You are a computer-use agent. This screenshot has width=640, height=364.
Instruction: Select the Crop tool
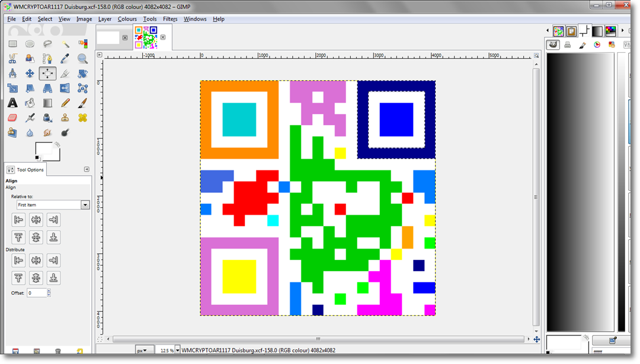[65, 73]
